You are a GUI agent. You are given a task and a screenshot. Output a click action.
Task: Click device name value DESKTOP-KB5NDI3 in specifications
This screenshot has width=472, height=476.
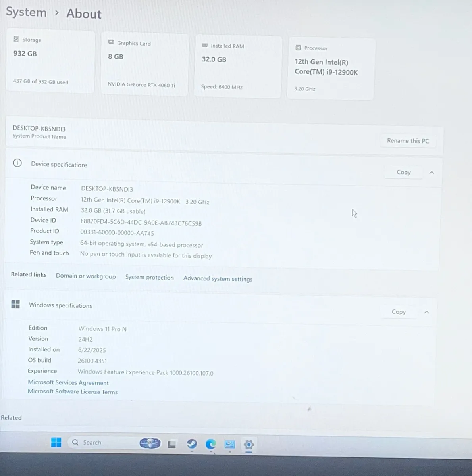pyautogui.click(x=107, y=189)
